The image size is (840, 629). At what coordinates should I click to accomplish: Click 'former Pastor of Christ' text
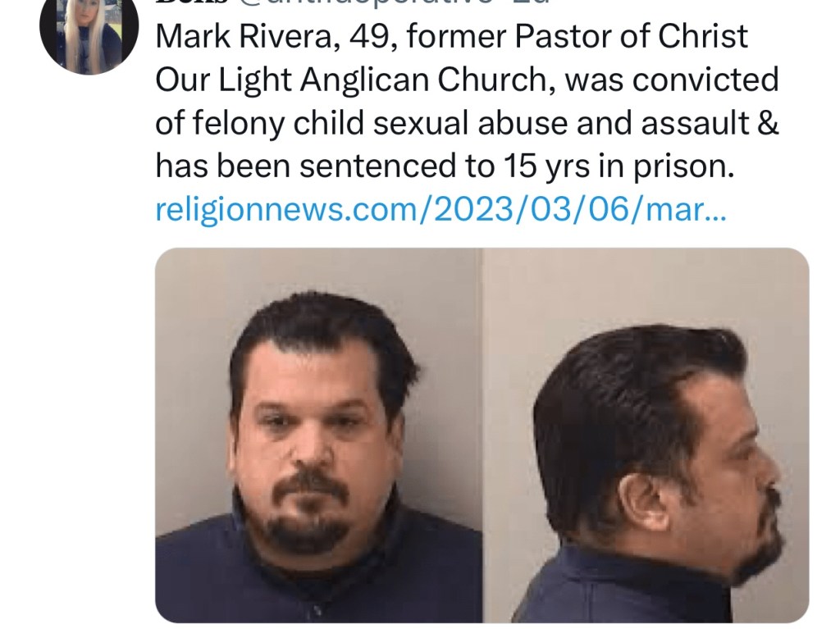(x=577, y=38)
